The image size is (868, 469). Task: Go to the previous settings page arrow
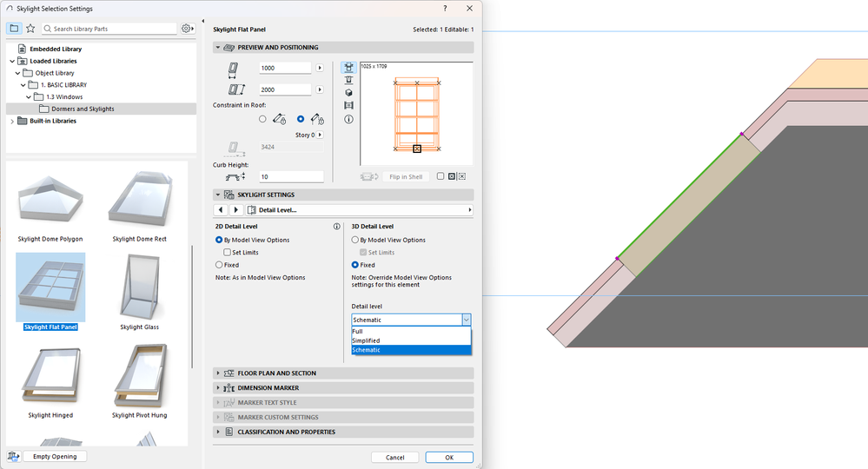point(221,210)
